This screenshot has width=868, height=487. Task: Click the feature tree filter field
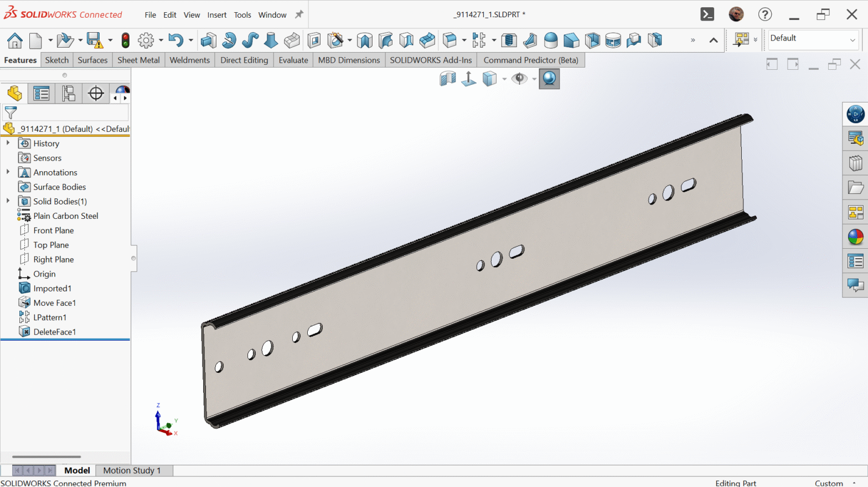[66, 112]
